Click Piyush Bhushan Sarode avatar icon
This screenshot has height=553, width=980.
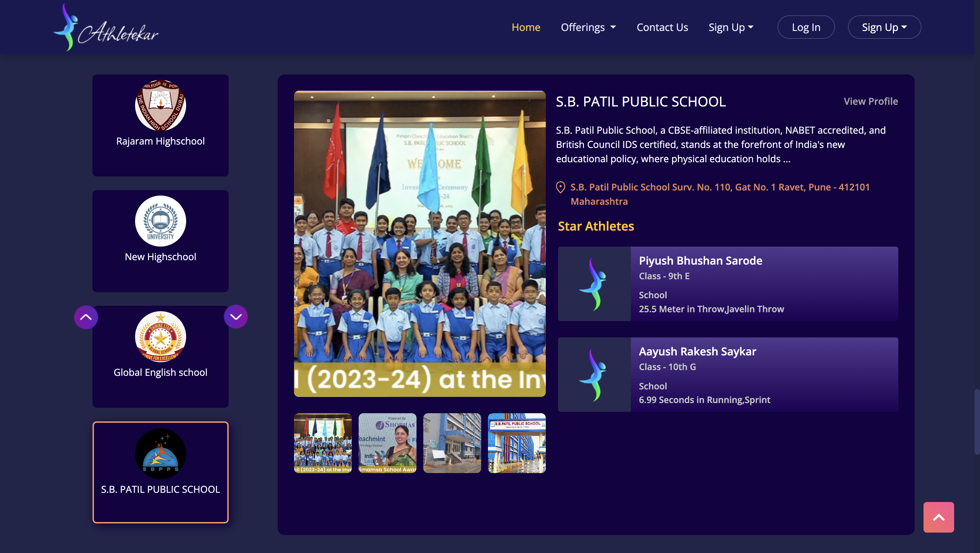pos(594,284)
